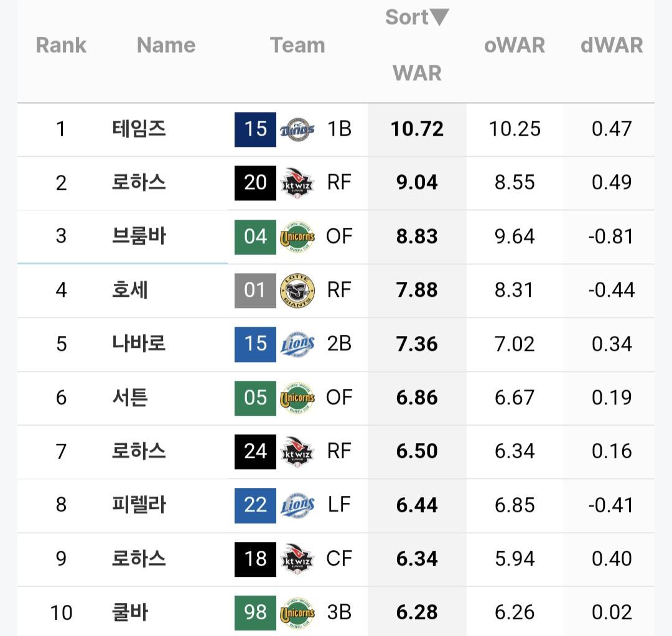Click the NC Dinos logo in row 1
Viewport: 672px width, 636px height.
[297, 129]
